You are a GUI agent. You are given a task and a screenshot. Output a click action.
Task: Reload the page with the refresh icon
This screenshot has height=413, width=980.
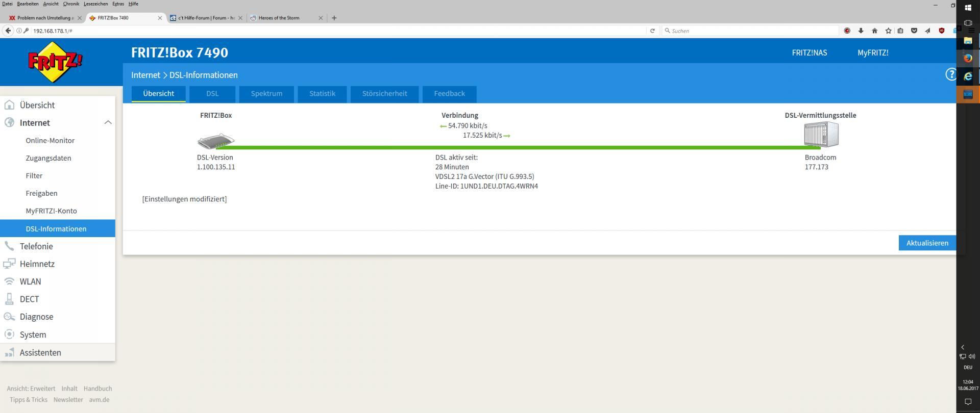point(652,31)
